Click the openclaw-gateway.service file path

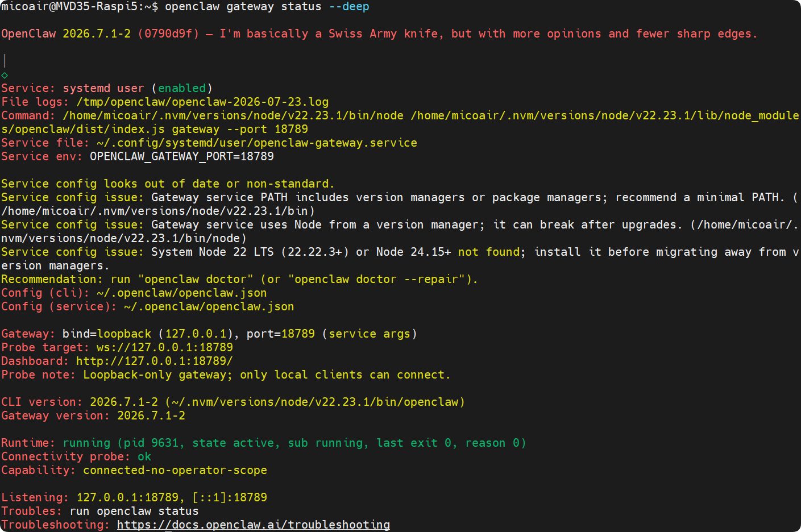pos(257,143)
